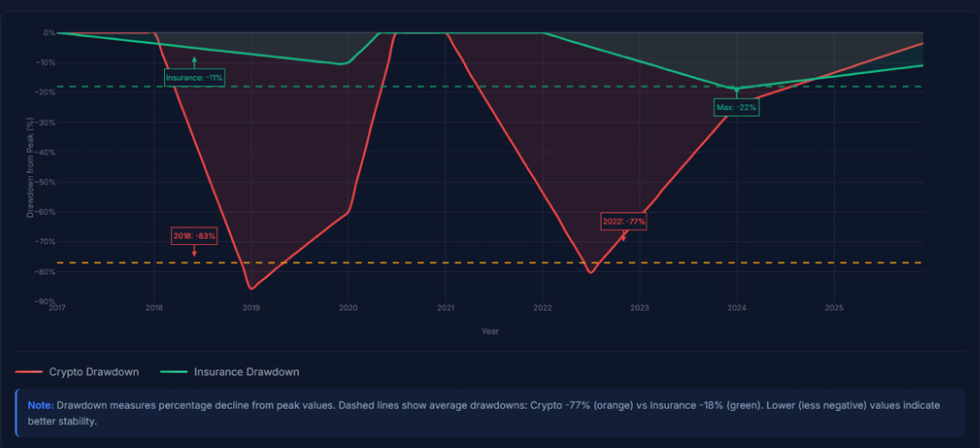Click the -20% y-axis label
Image resolution: width=980 pixels, height=448 pixels.
pyautogui.click(x=47, y=92)
